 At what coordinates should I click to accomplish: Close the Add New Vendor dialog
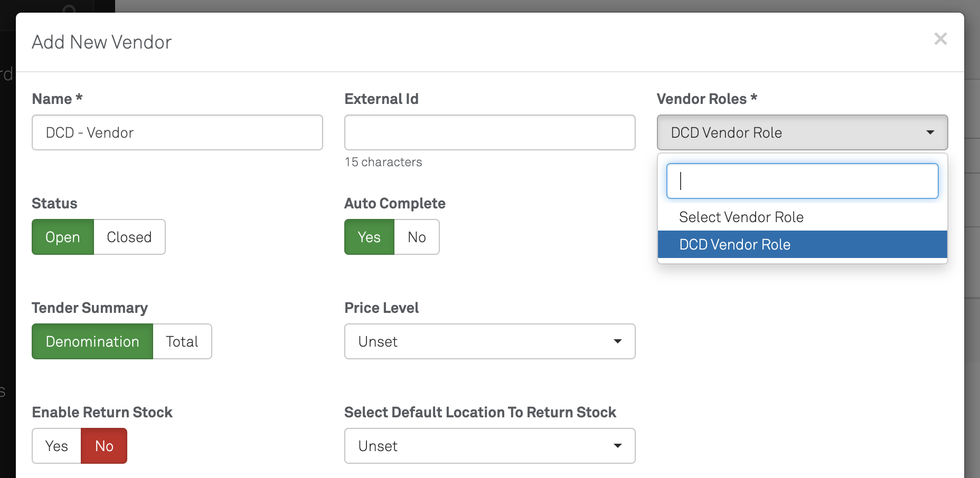pos(940,39)
